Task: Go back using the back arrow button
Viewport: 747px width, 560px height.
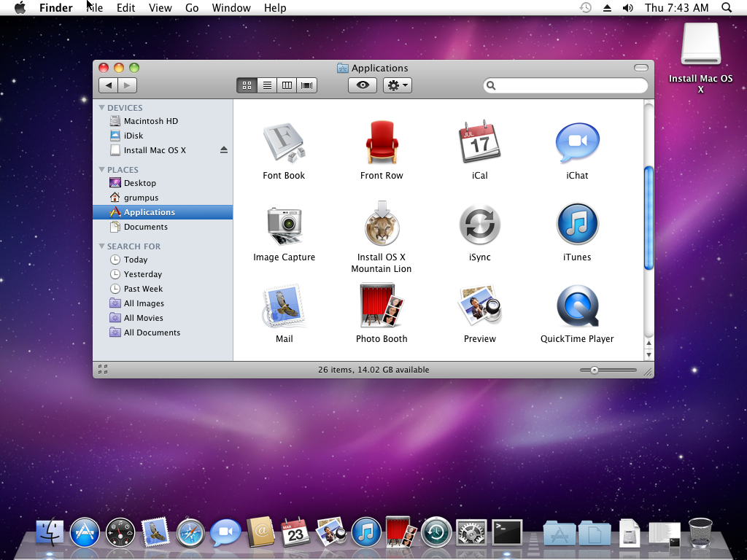Action: 109,85
